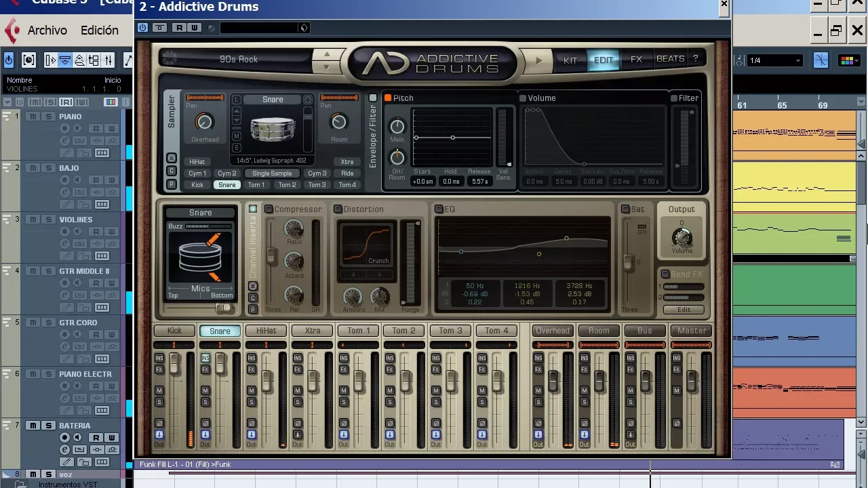Select the Kick sampler pad button

pos(197,185)
